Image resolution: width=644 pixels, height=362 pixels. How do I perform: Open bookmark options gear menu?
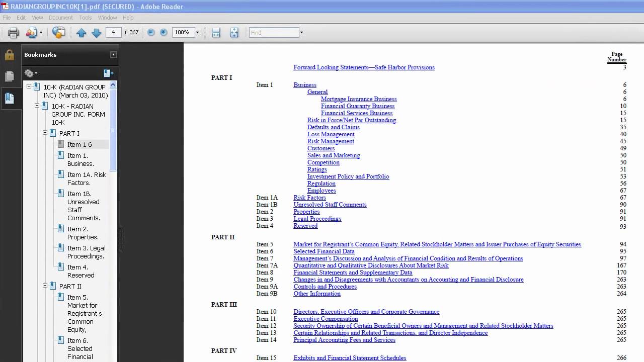[x=31, y=73]
